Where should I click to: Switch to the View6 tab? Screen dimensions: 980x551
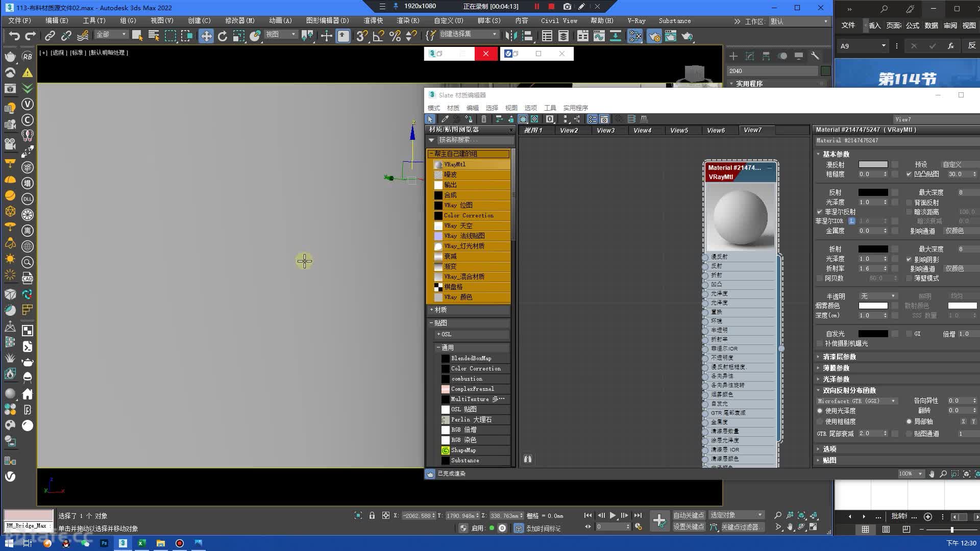(x=716, y=131)
